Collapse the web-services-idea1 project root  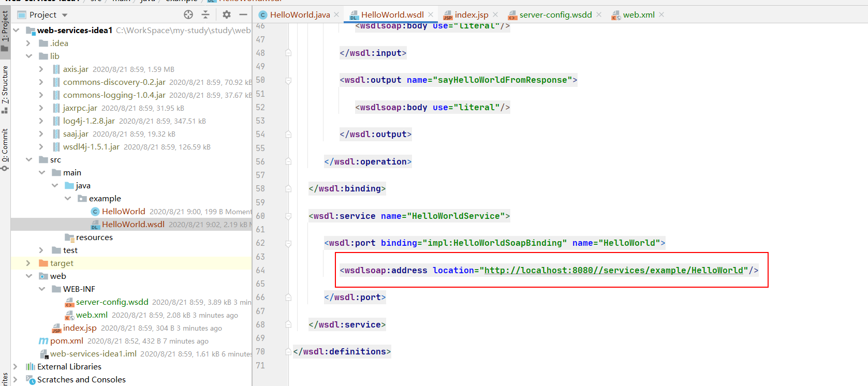pos(16,30)
